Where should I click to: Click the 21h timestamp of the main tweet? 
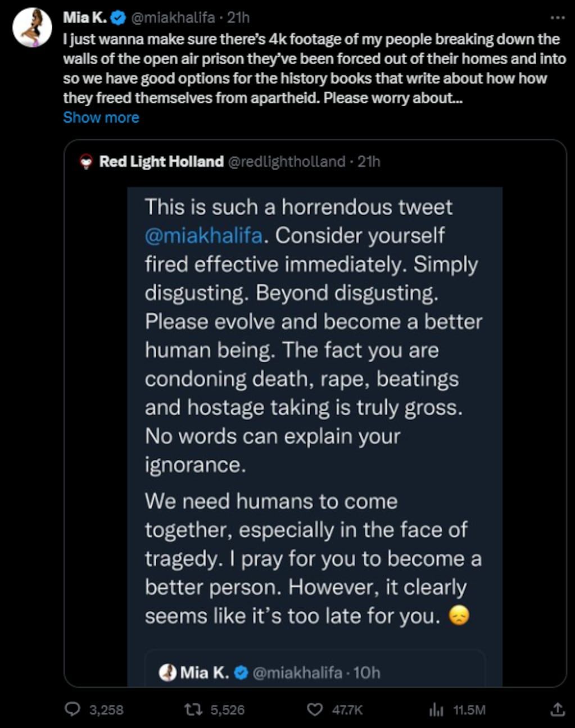tap(239, 18)
